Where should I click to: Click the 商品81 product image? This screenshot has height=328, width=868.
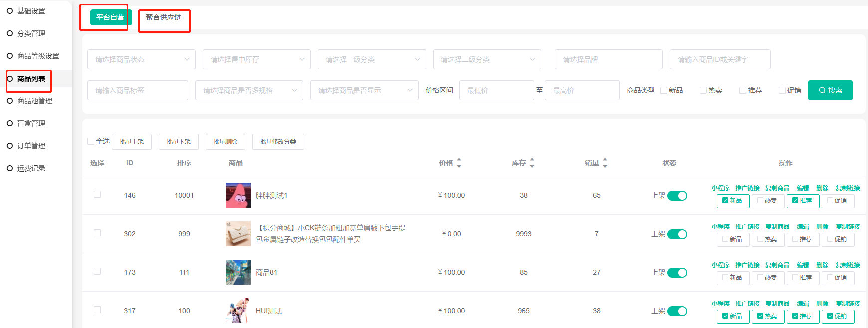238,272
